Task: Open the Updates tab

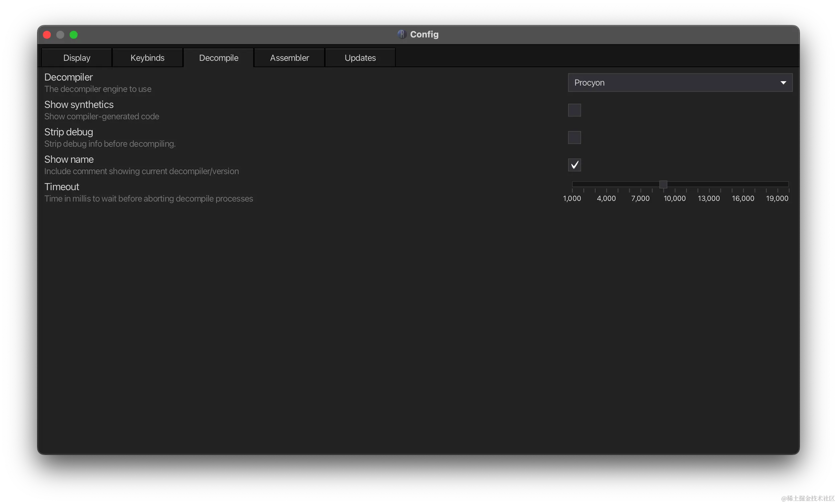Action: 360,58
